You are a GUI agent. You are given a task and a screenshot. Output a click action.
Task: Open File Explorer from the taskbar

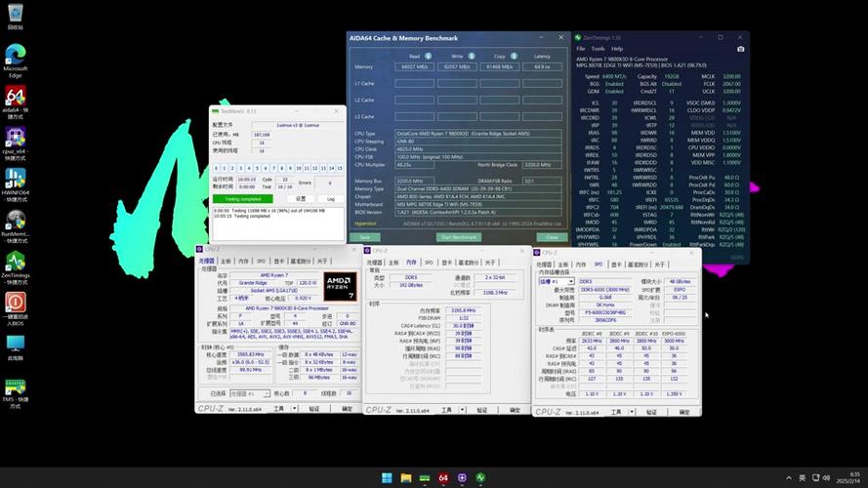[x=406, y=477]
